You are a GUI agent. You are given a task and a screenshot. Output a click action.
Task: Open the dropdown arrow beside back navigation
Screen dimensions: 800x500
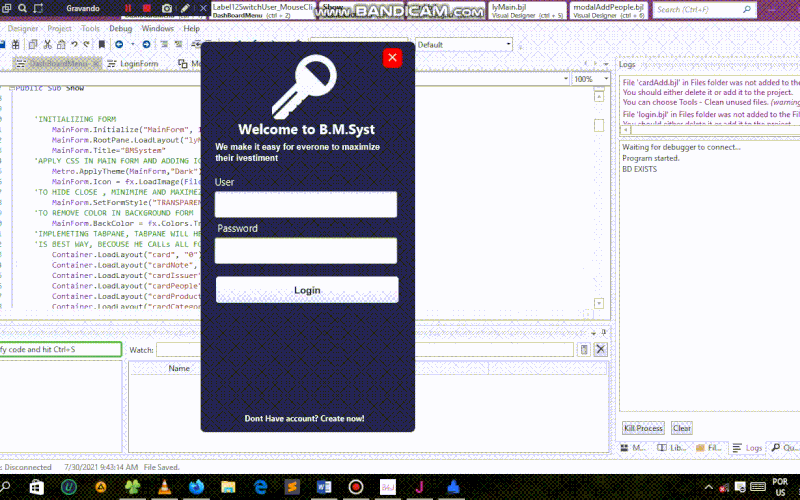(x=133, y=44)
